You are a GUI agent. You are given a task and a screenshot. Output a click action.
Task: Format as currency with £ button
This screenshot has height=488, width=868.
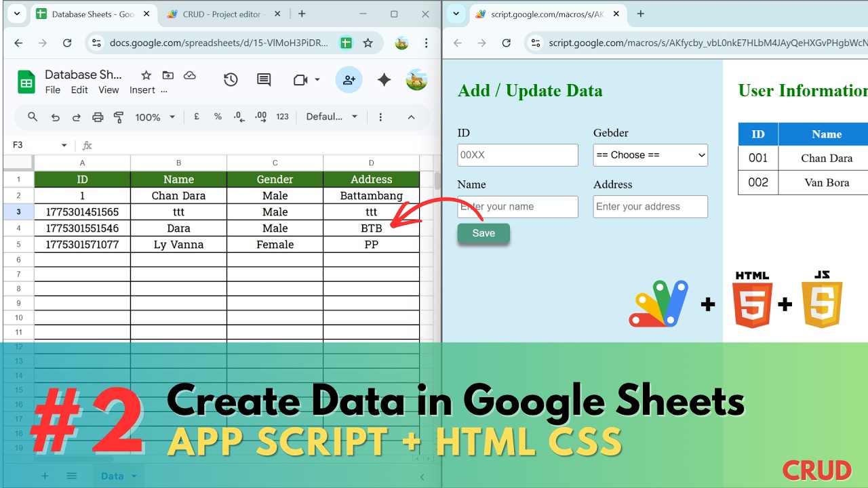point(197,117)
